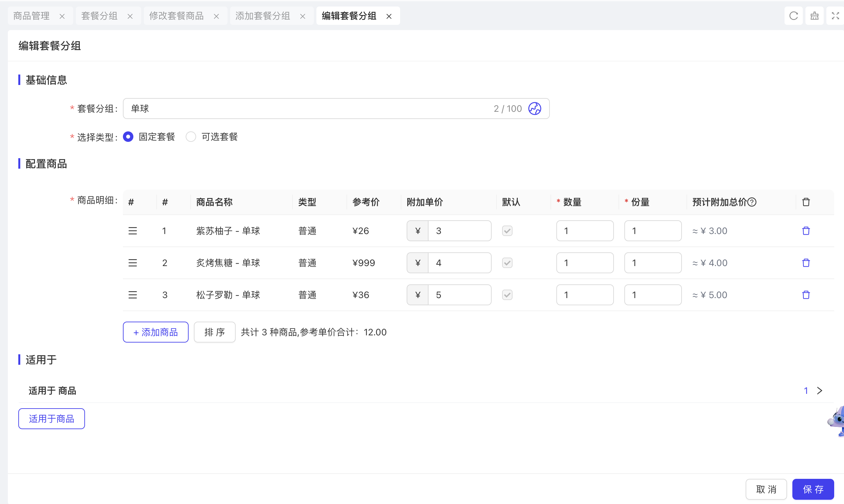
Task: Click the help icon beside 预计附加总价
Action: (752, 202)
